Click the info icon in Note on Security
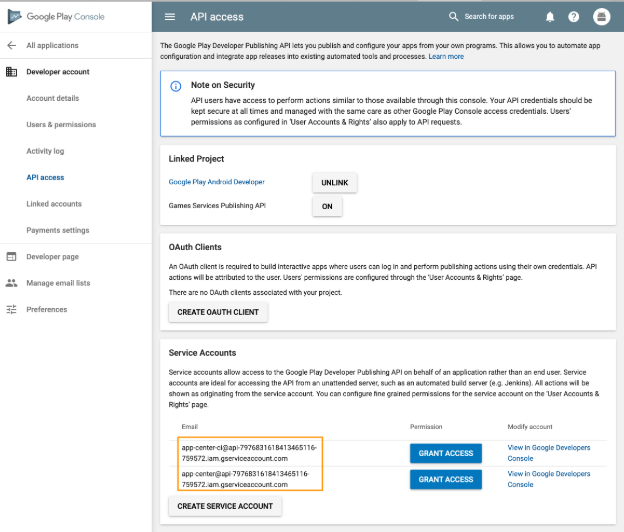Image resolution: width=624 pixels, height=532 pixels. 176,86
